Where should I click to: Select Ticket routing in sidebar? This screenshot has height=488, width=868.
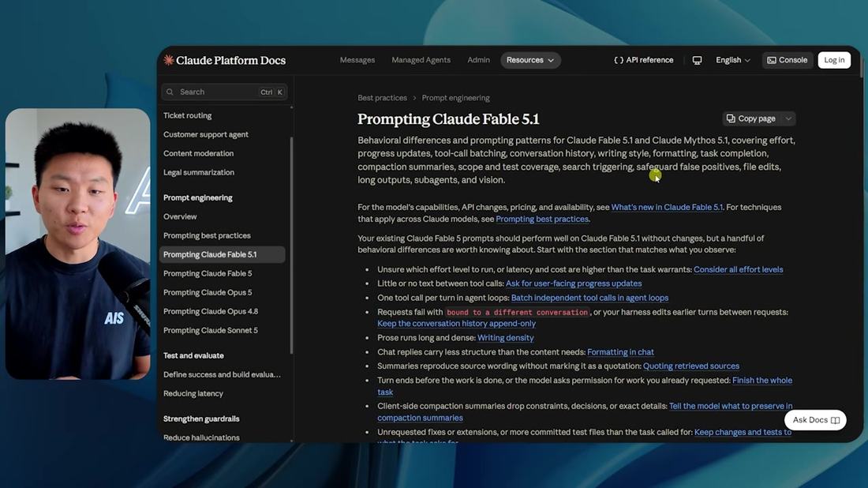pyautogui.click(x=187, y=116)
